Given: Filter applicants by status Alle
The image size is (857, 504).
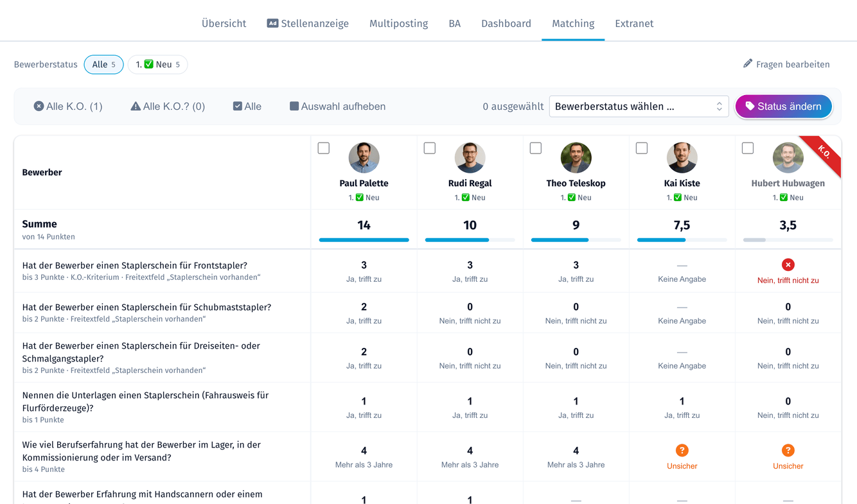Looking at the screenshot, I should pyautogui.click(x=103, y=64).
